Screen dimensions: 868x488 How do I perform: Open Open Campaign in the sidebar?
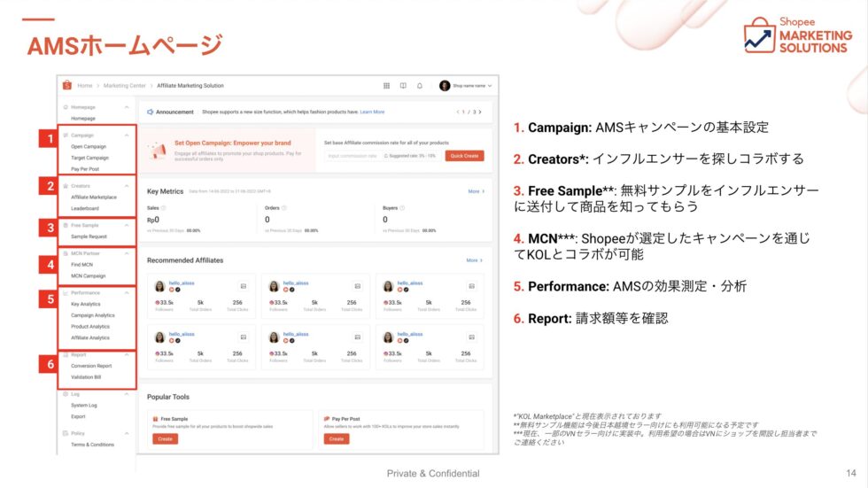coord(89,147)
